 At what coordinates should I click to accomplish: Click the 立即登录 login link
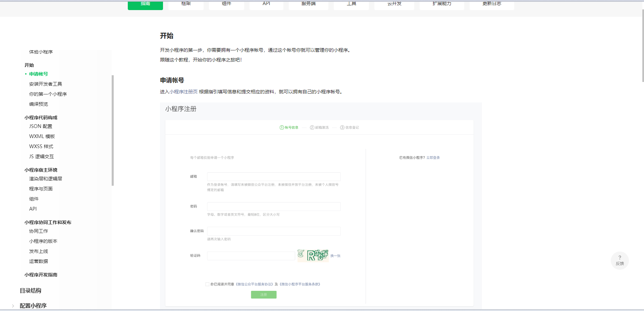click(x=433, y=157)
